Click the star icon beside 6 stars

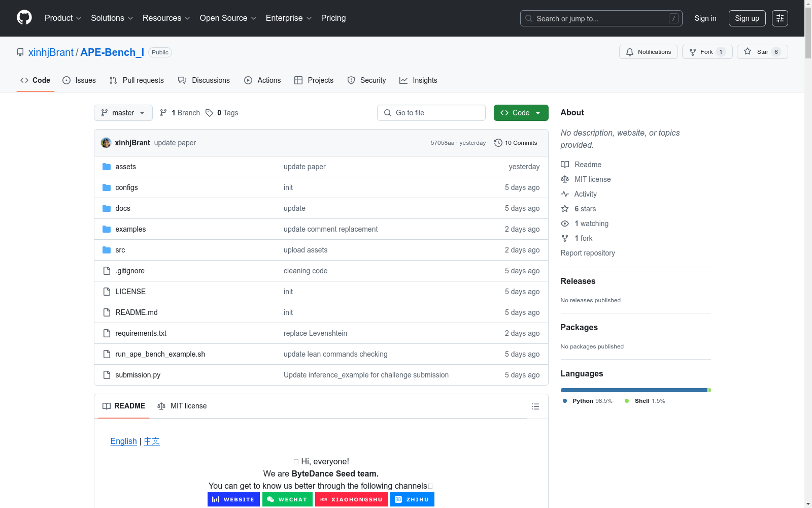pos(565,209)
